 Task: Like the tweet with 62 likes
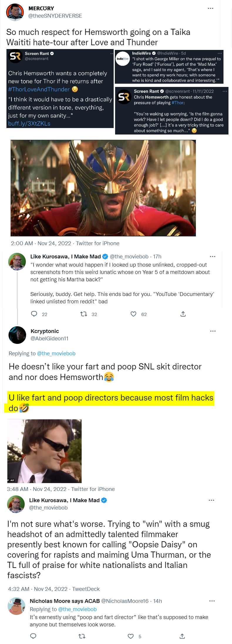(133, 314)
